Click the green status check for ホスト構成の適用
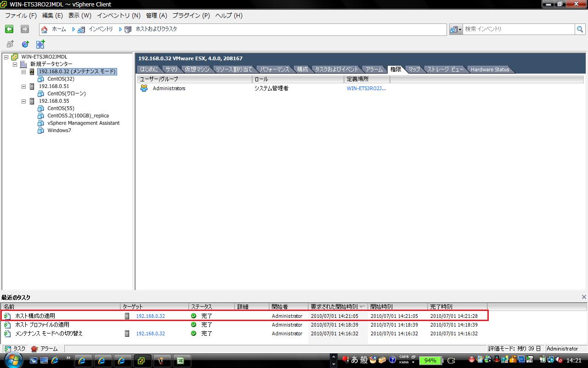The image size is (588, 368). click(193, 316)
